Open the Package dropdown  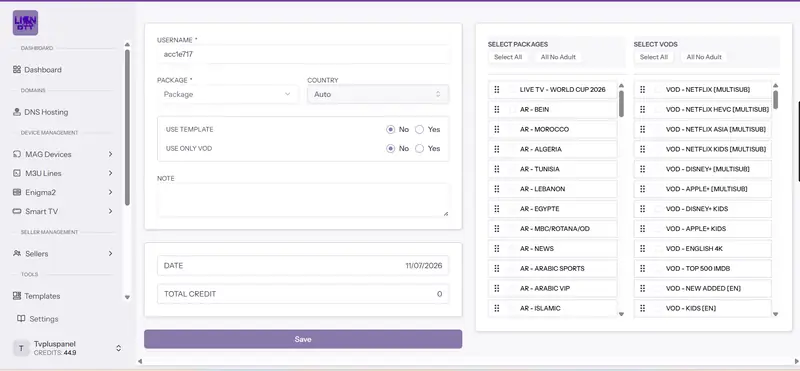[x=228, y=94]
